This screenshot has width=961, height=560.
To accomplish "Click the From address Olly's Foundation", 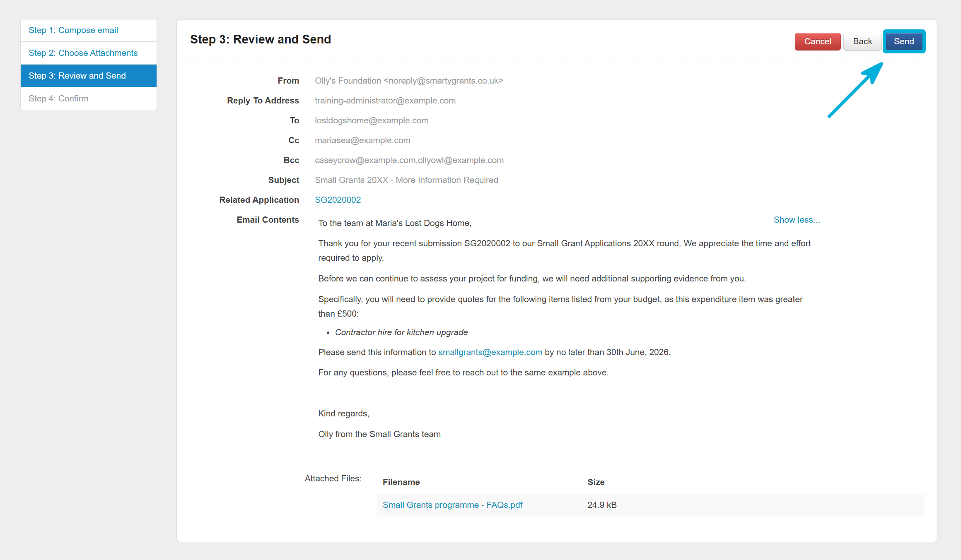I will [x=409, y=81].
